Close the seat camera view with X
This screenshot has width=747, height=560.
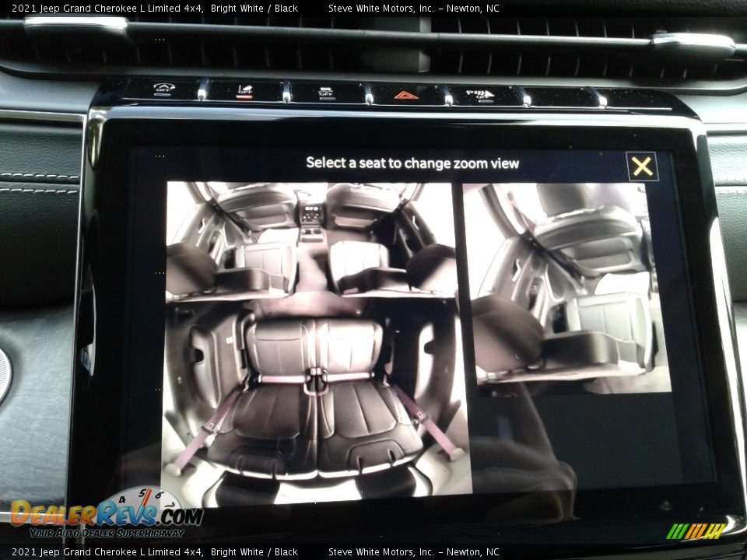642,166
